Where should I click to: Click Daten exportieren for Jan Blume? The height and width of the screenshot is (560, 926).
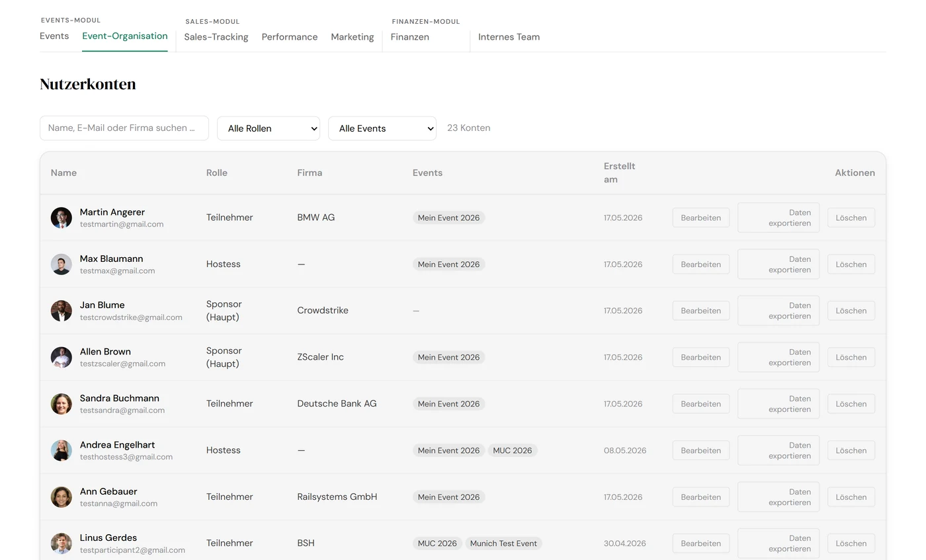[779, 311]
